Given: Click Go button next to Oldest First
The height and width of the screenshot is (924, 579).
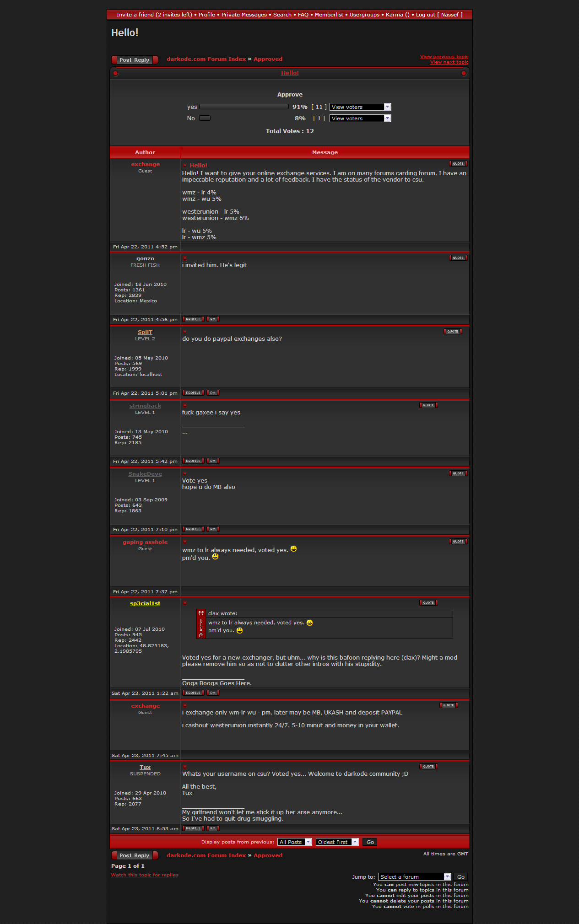Looking at the screenshot, I should point(370,842).
